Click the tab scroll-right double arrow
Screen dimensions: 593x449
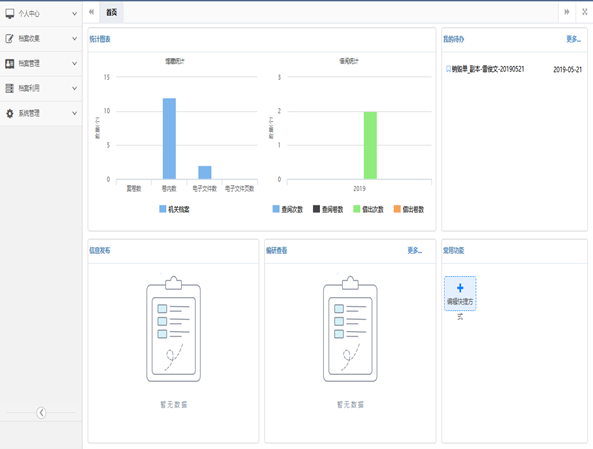pyautogui.click(x=567, y=12)
